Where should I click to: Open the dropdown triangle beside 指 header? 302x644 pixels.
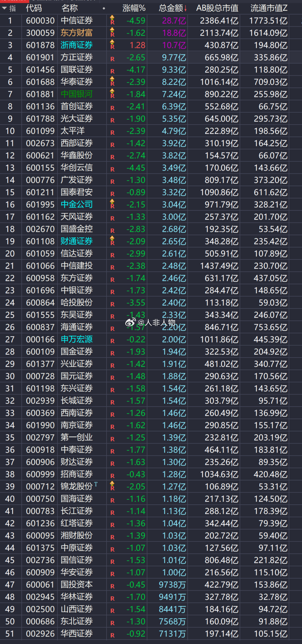4,8
